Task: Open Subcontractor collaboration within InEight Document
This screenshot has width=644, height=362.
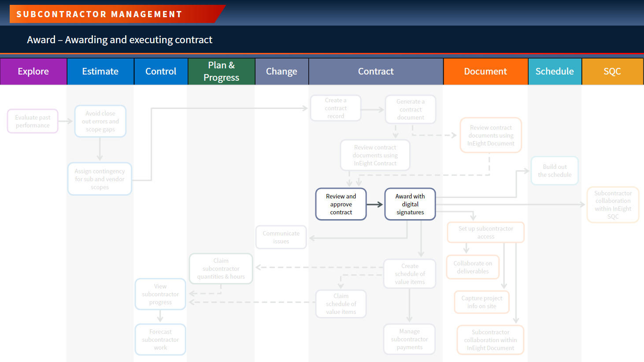Action: coord(490,340)
